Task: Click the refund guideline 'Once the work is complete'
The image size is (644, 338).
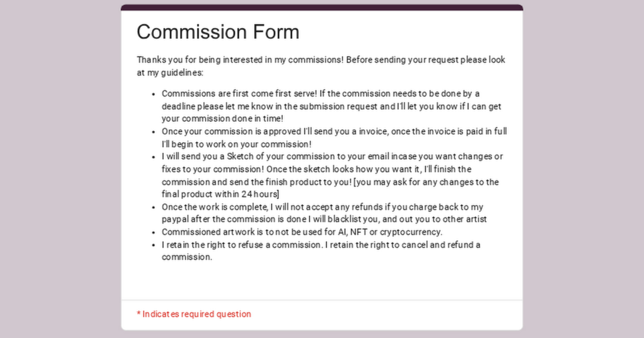Action: pyautogui.click(x=322, y=207)
